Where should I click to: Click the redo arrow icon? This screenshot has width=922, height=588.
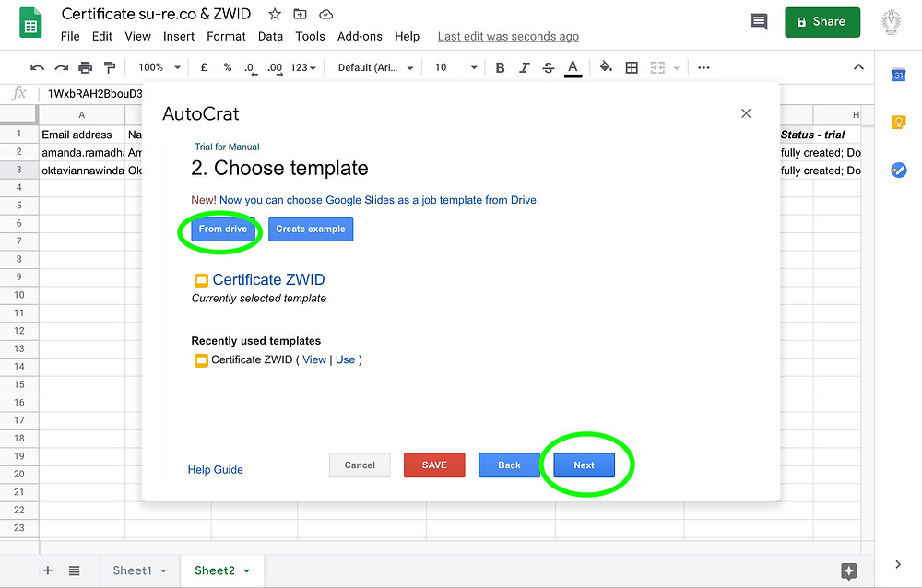(61, 67)
